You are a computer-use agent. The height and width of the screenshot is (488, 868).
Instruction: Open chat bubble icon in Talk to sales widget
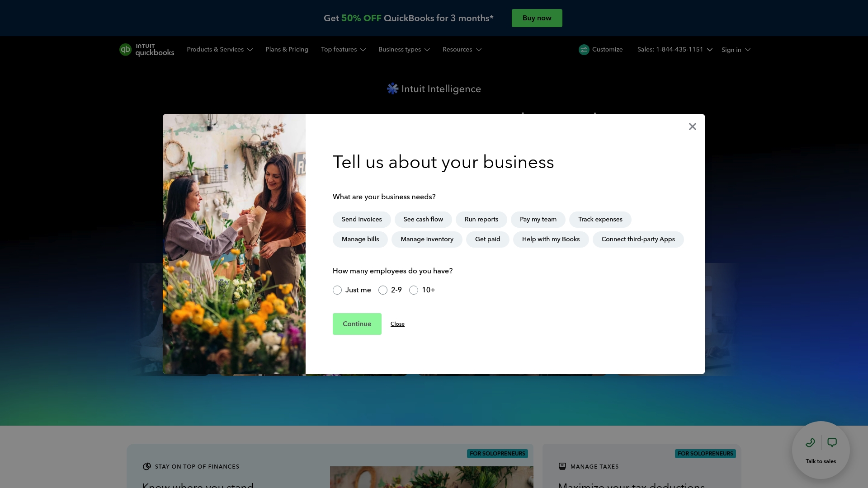(832, 443)
